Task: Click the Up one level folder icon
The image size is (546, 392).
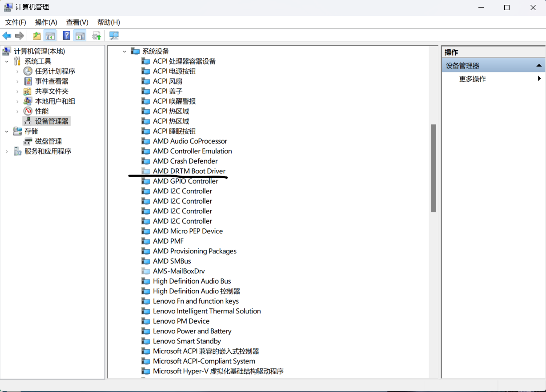Action: tap(37, 36)
